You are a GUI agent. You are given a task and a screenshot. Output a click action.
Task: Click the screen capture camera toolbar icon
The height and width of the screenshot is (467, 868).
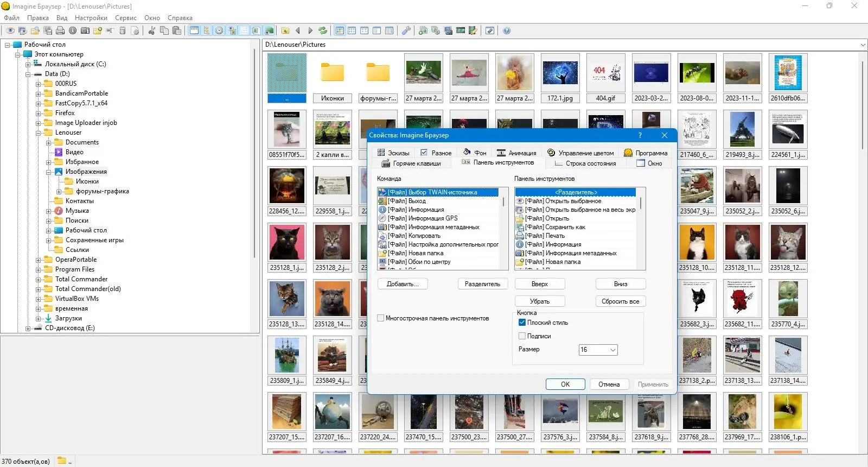click(x=448, y=31)
